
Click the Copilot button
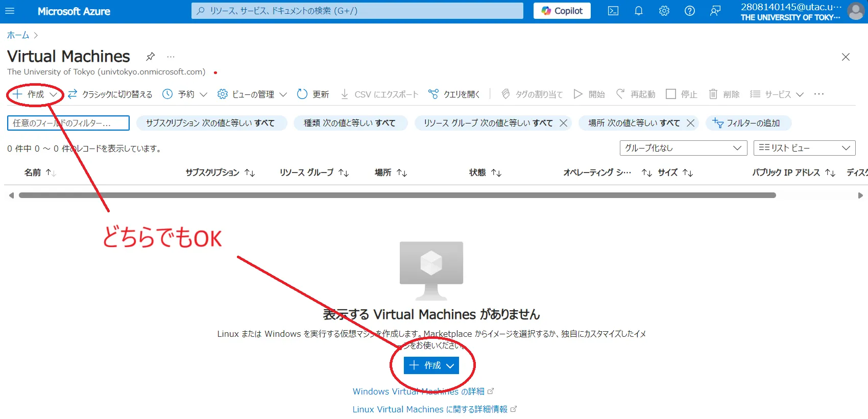tap(562, 11)
